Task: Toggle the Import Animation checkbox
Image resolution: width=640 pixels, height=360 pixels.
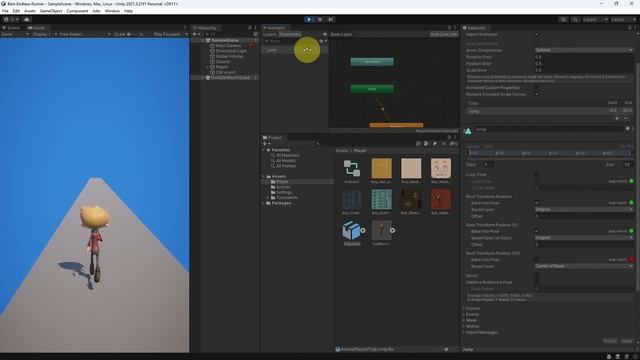Action: point(537,35)
